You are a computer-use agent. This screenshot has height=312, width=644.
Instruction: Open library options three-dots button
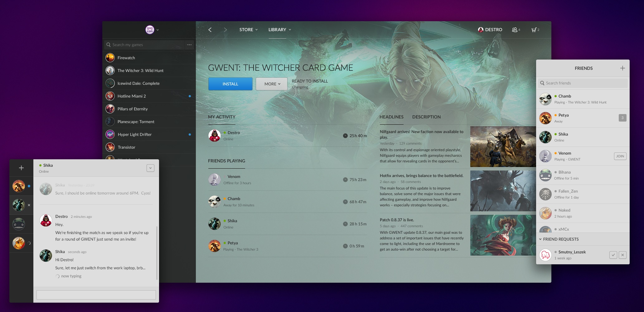point(189,45)
